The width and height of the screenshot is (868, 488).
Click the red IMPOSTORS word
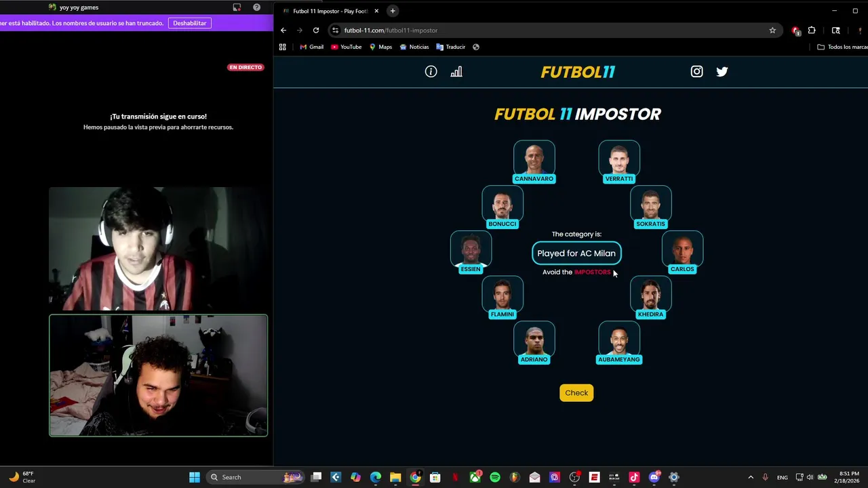point(592,272)
